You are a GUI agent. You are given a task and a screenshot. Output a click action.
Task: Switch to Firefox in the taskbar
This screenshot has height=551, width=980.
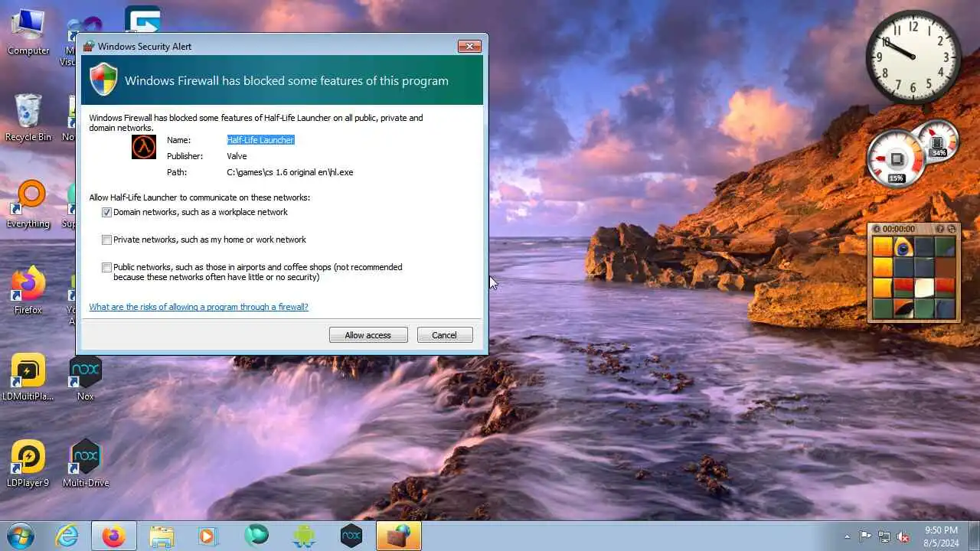tap(114, 536)
